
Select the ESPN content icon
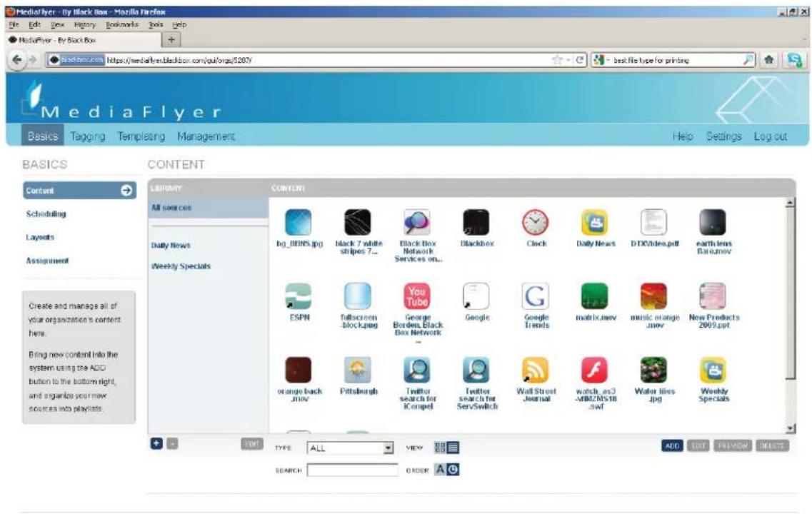(x=299, y=296)
